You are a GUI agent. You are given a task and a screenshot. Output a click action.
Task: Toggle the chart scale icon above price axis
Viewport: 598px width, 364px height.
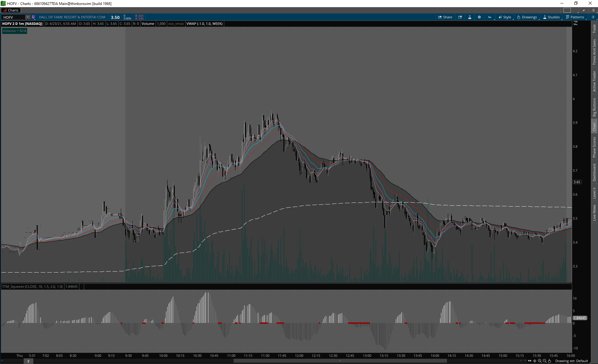point(576,23)
